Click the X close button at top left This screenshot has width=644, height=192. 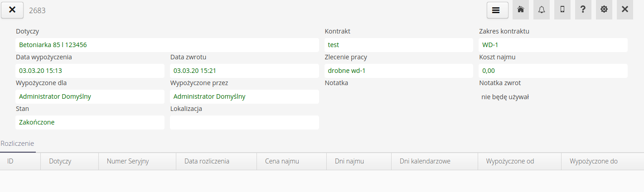click(12, 10)
